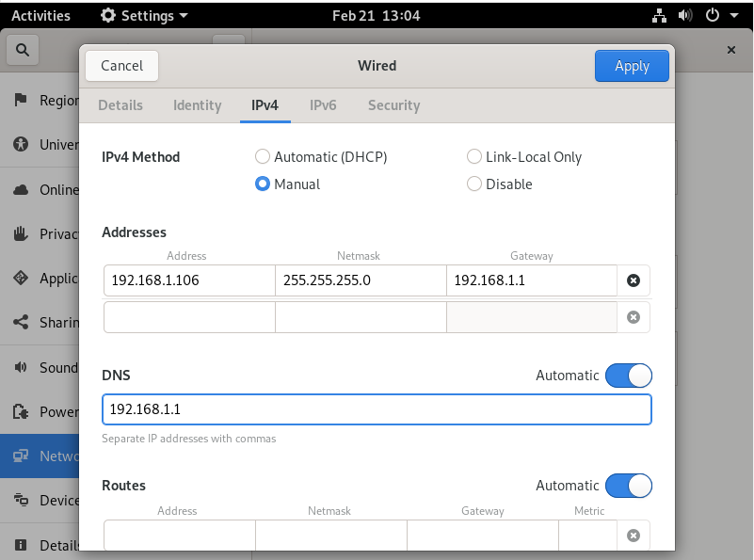Toggle the DNS Automatic switch
Viewport: 754px width, 560px height.
pyautogui.click(x=629, y=376)
